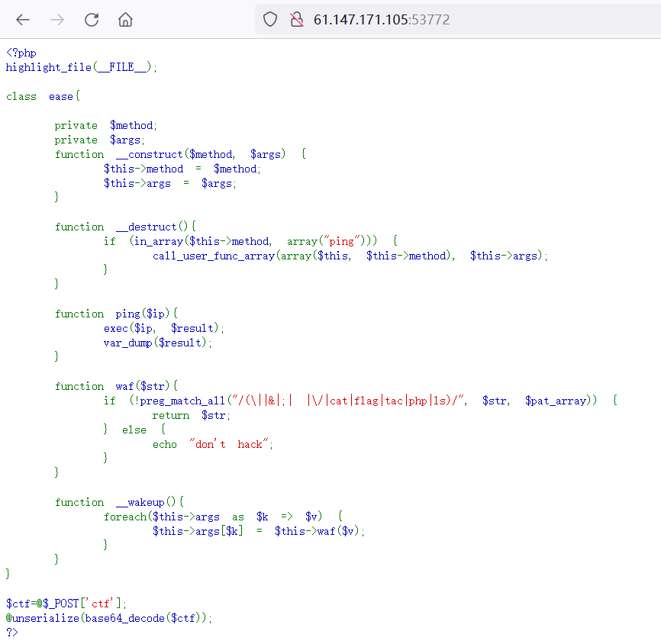Click the in_array ping condition line
Viewport: 661px width, 644px height.
click(250, 241)
